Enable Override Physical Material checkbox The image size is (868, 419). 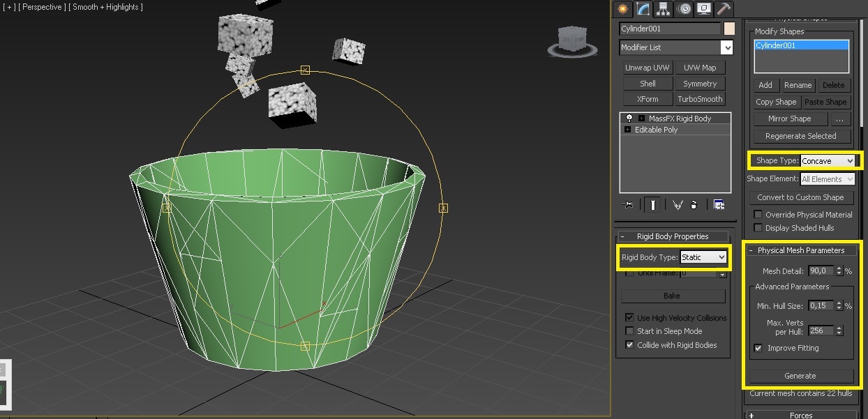coord(758,215)
